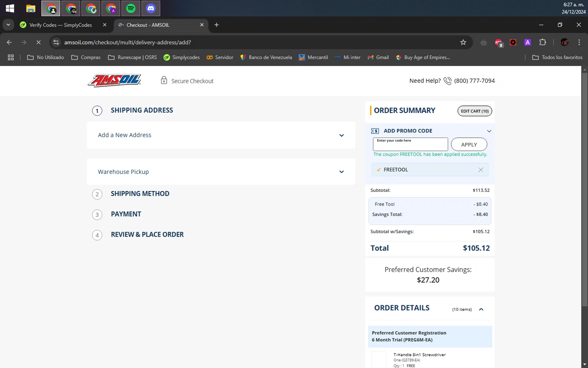This screenshot has width=588, height=368.
Task: Bookmark this page with the star icon
Action: click(x=463, y=42)
